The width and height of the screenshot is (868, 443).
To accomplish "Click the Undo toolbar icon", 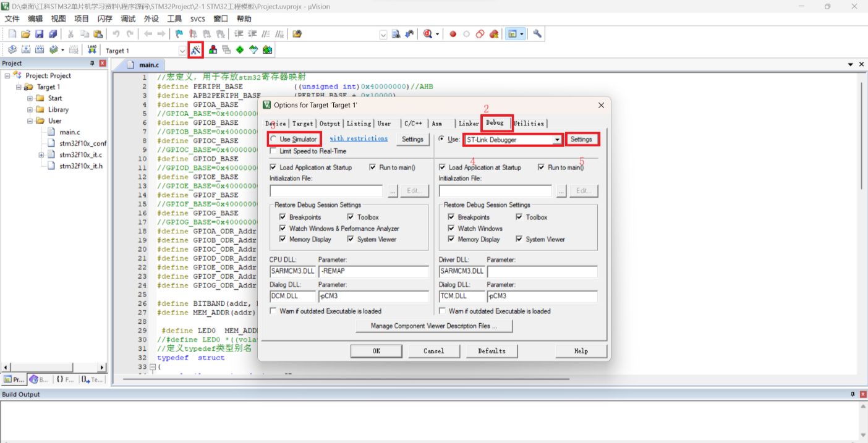I will 116,34.
